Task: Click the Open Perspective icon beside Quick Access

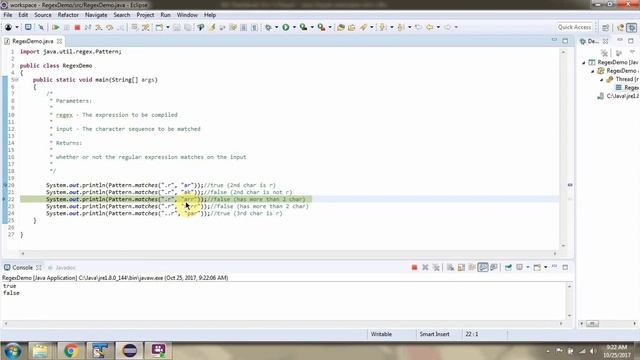Action: [605, 27]
